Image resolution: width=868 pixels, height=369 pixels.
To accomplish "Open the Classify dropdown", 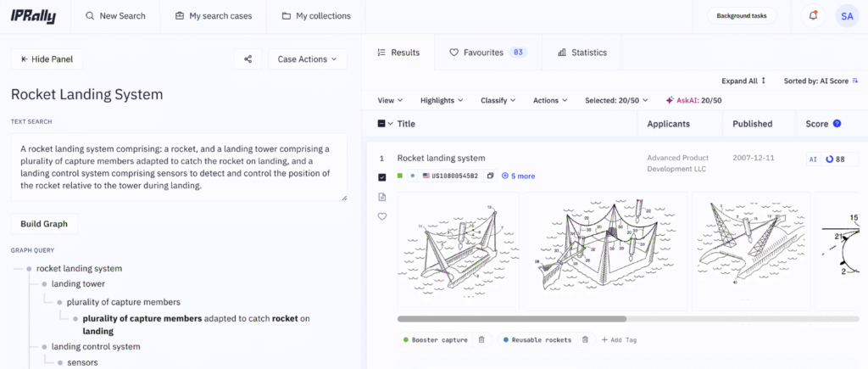I will 498,100.
